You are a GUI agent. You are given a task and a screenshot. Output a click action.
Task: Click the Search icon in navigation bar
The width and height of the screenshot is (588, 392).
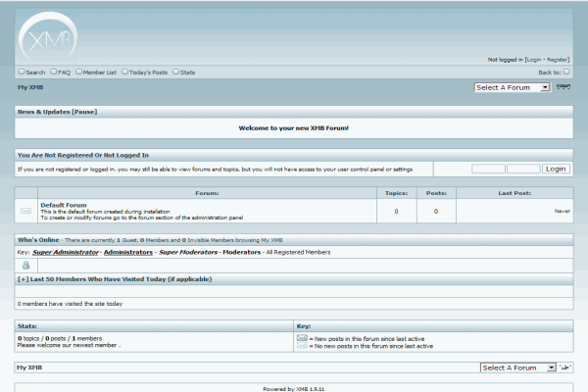[x=22, y=72]
